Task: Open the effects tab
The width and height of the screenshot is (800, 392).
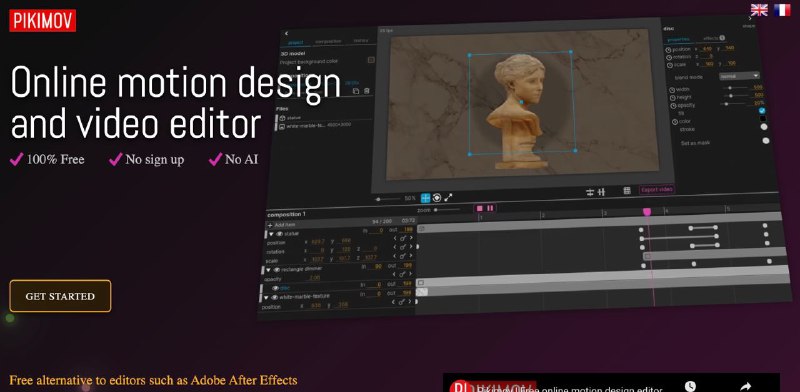Action: 713,38
